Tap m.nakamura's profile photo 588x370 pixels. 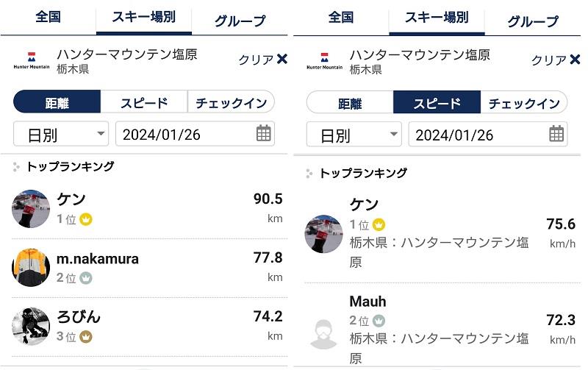(31, 267)
